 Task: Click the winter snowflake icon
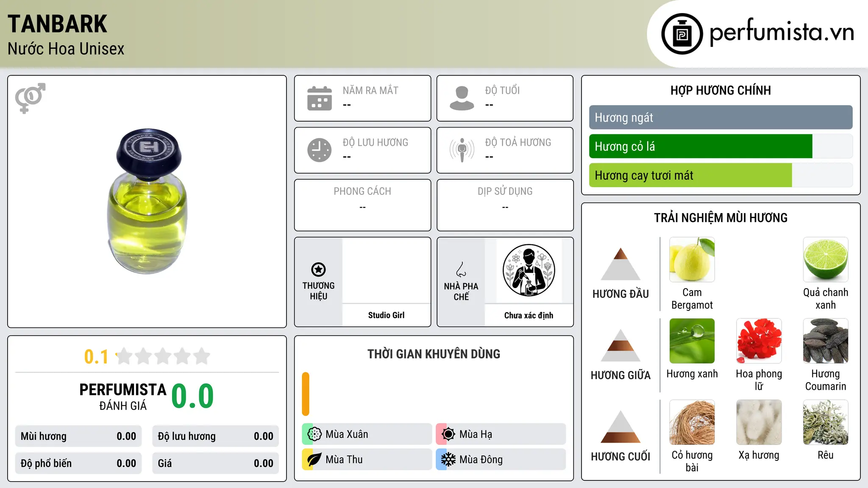coord(448,460)
